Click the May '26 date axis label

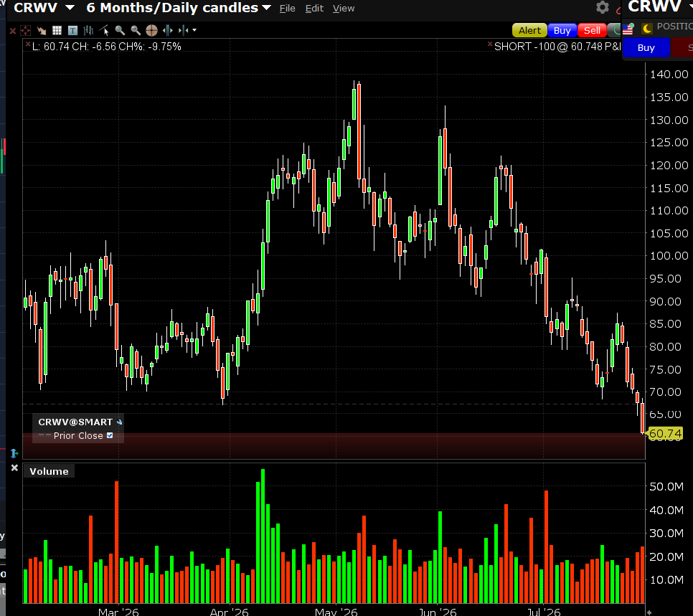pos(336,612)
